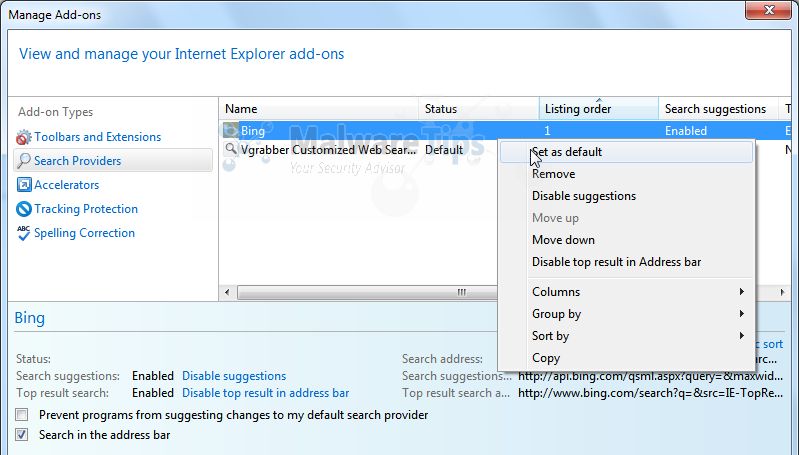Choose Remove from the context menu
The width and height of the screenshot is (799, 455).
point(626,174)
